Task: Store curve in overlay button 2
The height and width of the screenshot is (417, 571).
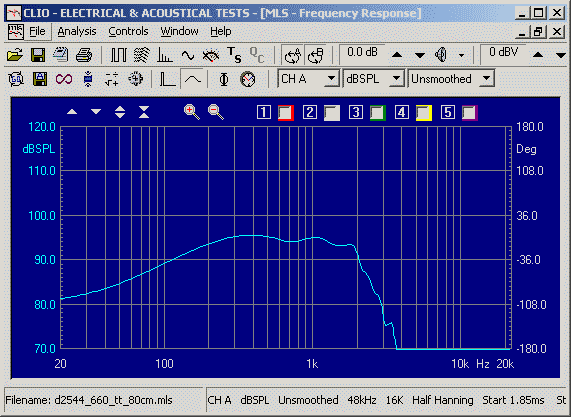Action: pyautogui.click(x=310, y=112)
